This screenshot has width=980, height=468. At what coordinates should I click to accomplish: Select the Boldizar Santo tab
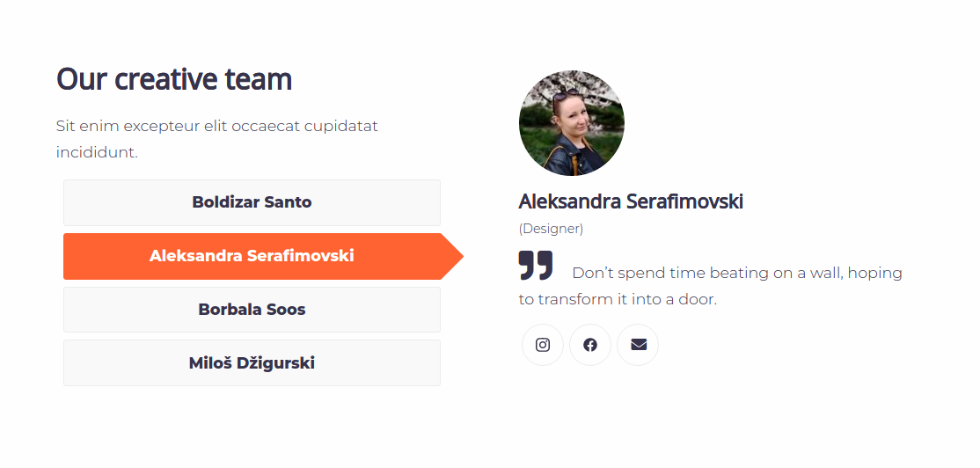click(252, 202)
